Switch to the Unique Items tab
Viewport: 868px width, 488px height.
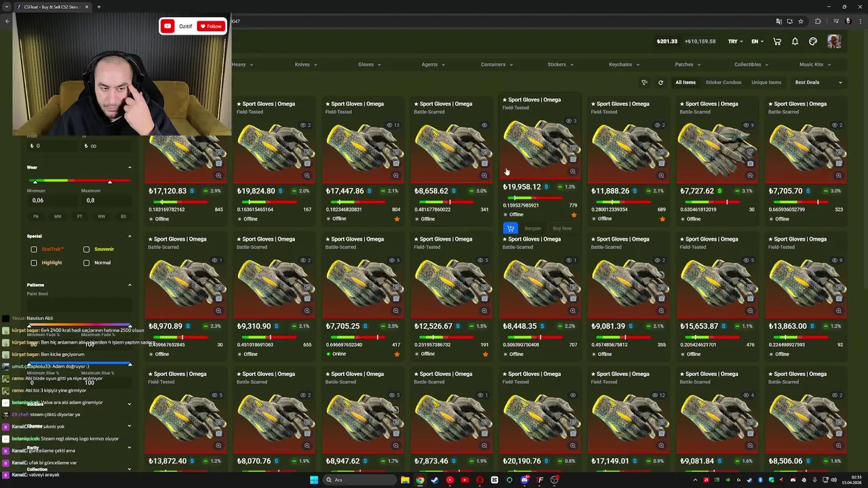coord(766,83)
